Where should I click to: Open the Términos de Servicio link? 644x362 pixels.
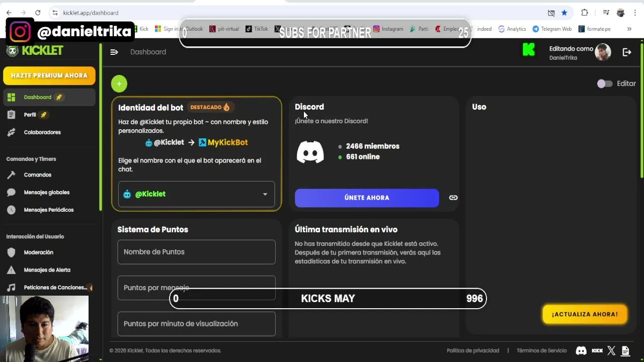coord(541,350)
